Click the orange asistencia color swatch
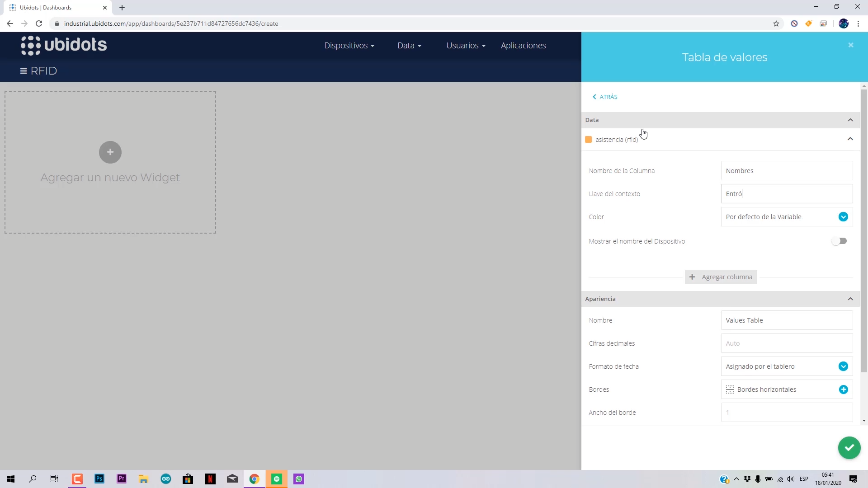The width and height of the screenshot is (868, 488). 588,140
